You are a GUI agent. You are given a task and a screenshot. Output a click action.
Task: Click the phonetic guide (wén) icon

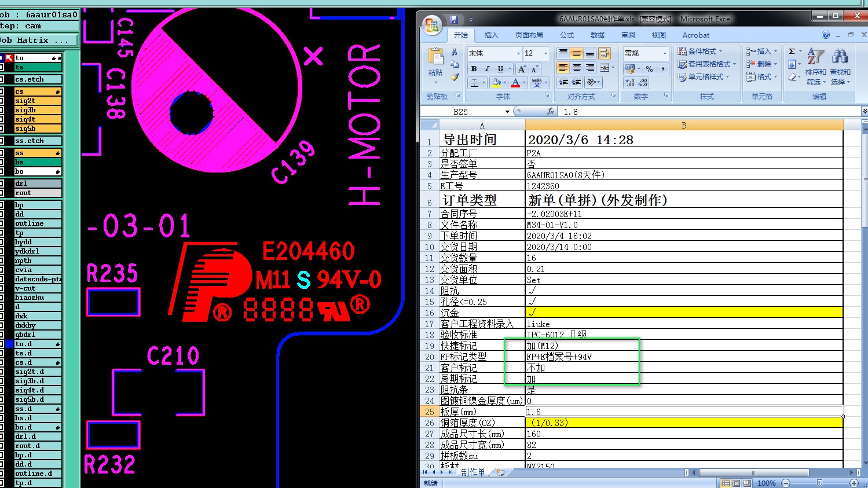(x=537, y=83)
